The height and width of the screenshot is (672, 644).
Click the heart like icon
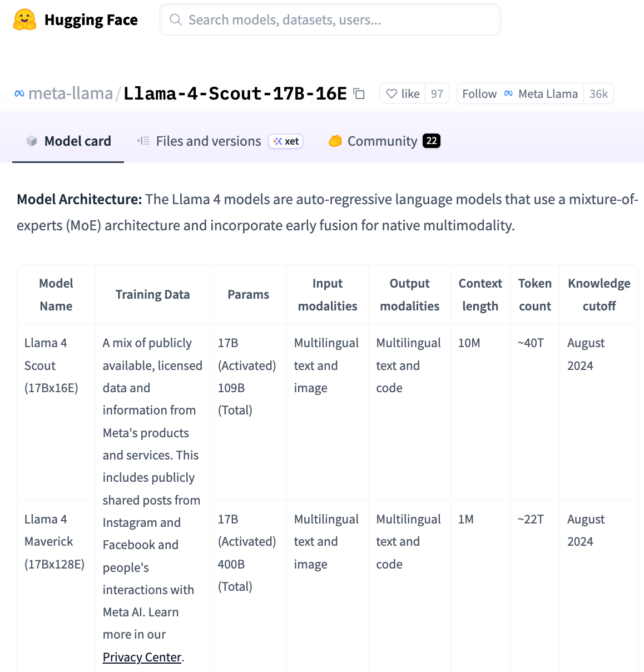(x=392, y=93)
